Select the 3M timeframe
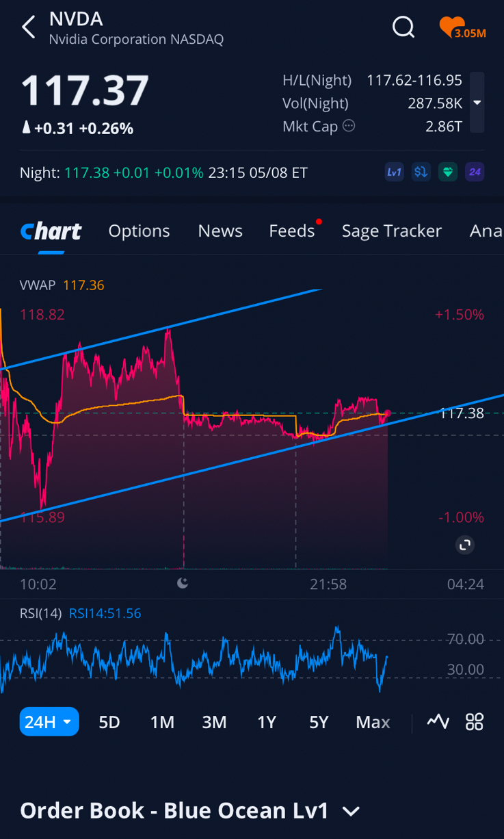504x839 pixels. [214, 722]
